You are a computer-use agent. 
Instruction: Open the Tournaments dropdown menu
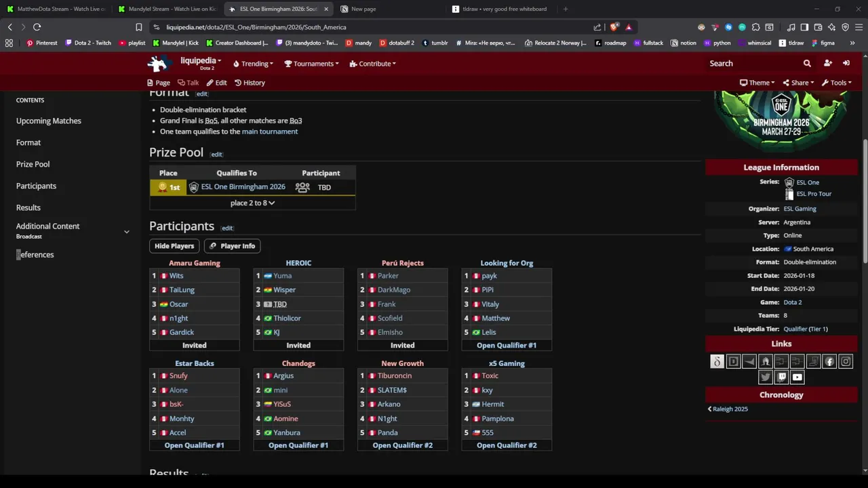(x=312, y=64)
